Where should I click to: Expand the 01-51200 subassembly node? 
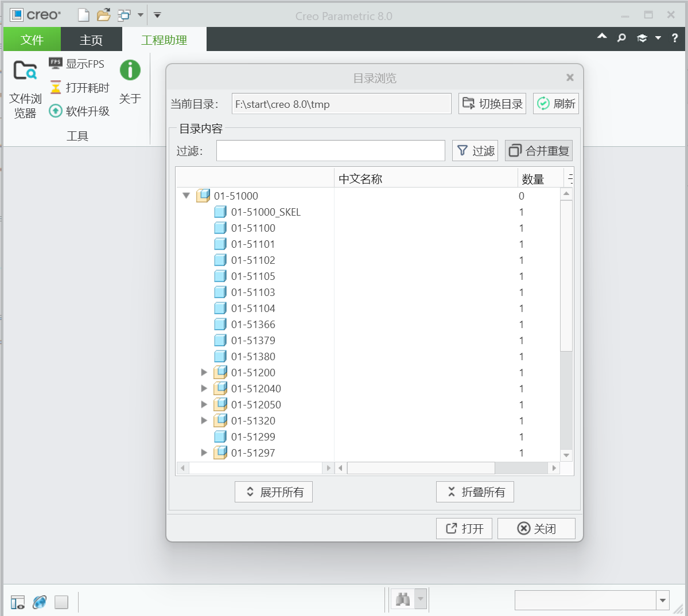coord(204,372)
